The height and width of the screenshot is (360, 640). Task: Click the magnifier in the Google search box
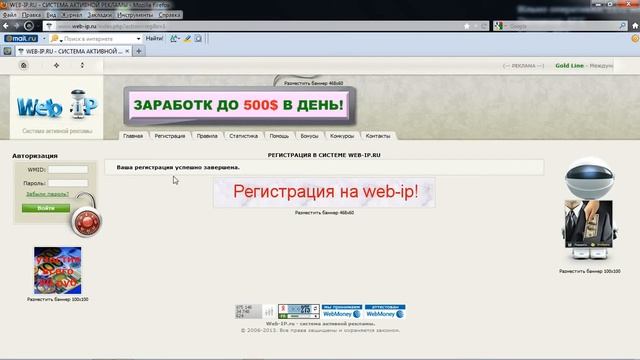(622, 26)
